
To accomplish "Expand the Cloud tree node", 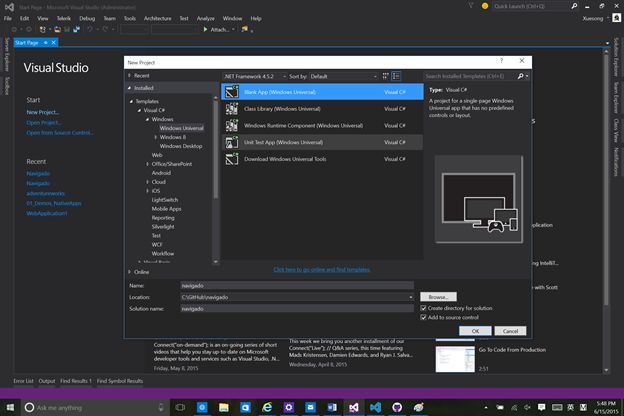I will click(148, 182).
